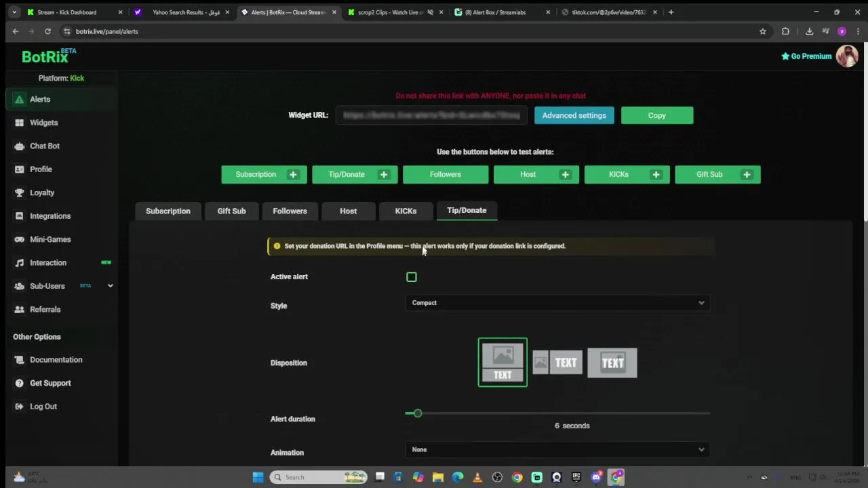Image resolution: width=868 pixels, height=488 pixels.
Task: Click the Windows Start button
Action: (x=258, y=477)
